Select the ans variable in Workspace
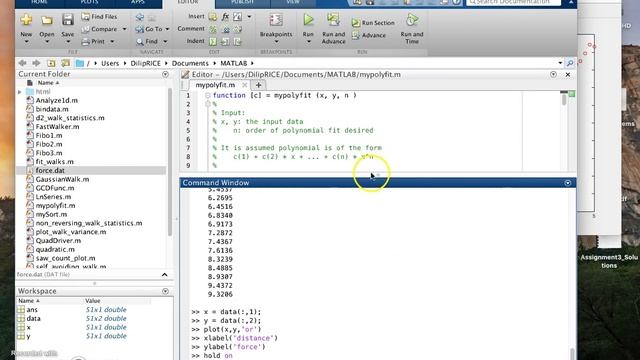Viewport: 640px width, 360px height. click(32, 310)
